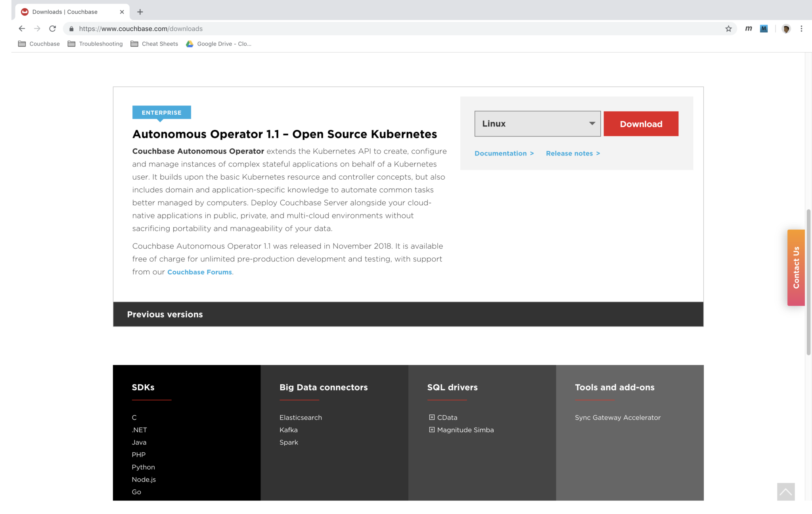Screen dimensions: 812x514
Task: Click the scroll-to-top arrow
Action: 786,492
